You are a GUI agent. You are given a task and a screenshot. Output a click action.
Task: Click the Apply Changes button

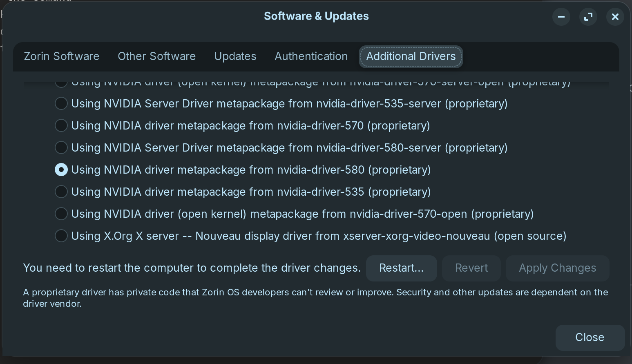coord(557,268)
